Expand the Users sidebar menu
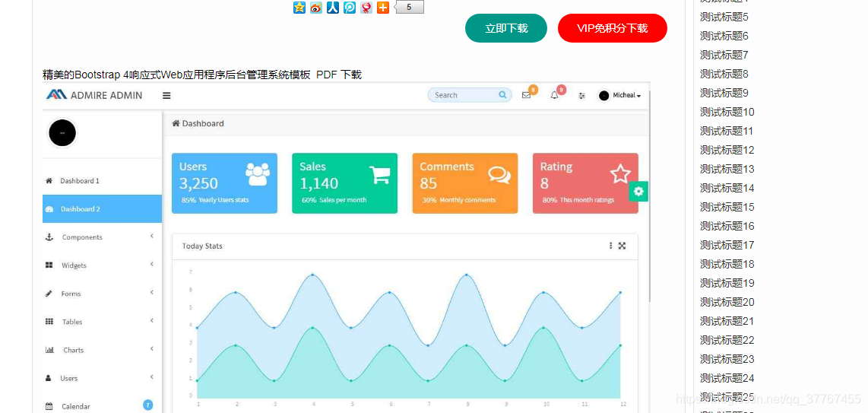Screen dimensions: 868x413 pyautogui.click(x=102, y=378)
